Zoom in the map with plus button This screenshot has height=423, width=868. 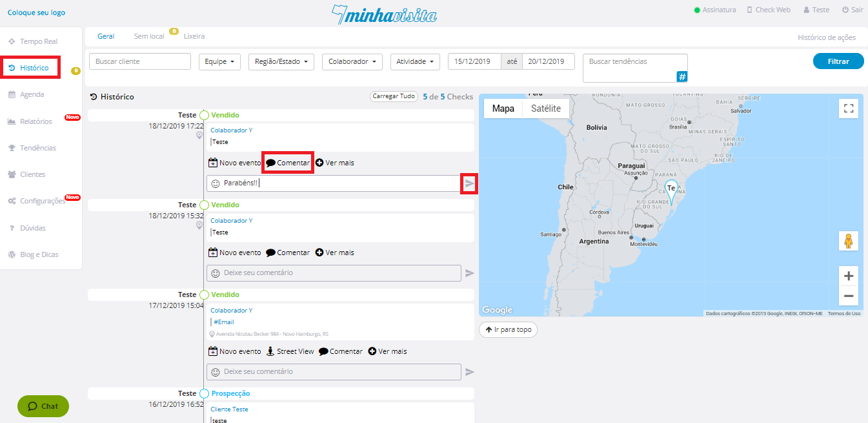click(848, 276)
